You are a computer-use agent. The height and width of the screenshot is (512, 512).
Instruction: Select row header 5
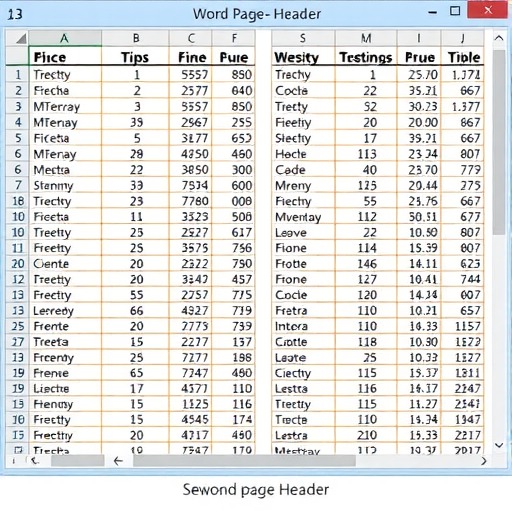point(18,138)
